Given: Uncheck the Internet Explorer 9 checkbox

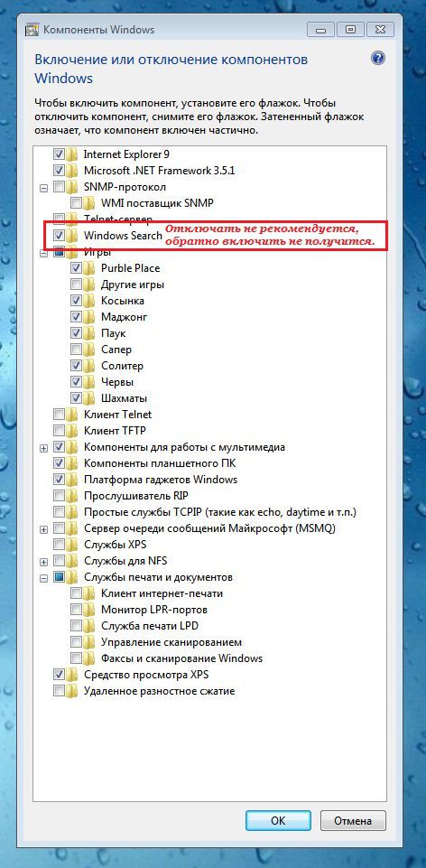Looking at the screenshot, I should coord(59,154).
